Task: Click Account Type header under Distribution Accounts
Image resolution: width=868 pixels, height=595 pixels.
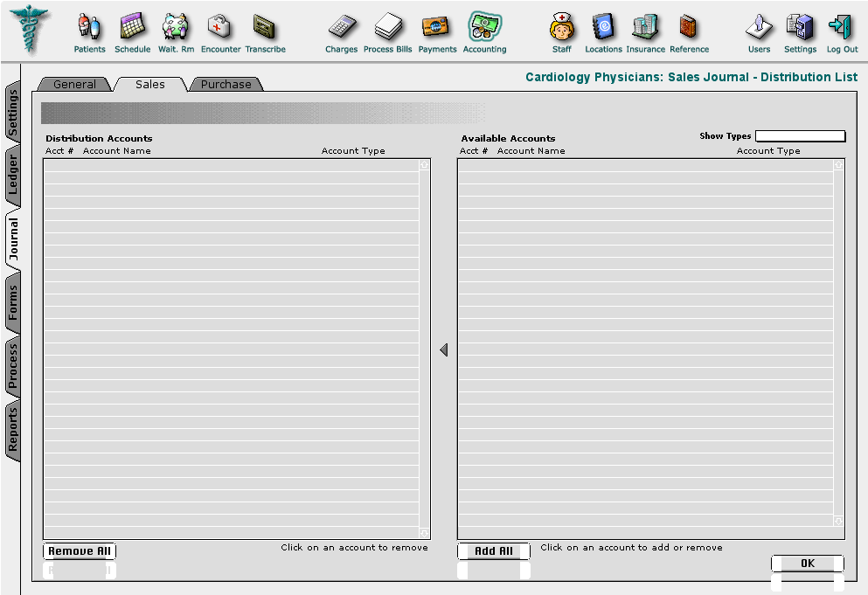Action: [x=353, y=150]
